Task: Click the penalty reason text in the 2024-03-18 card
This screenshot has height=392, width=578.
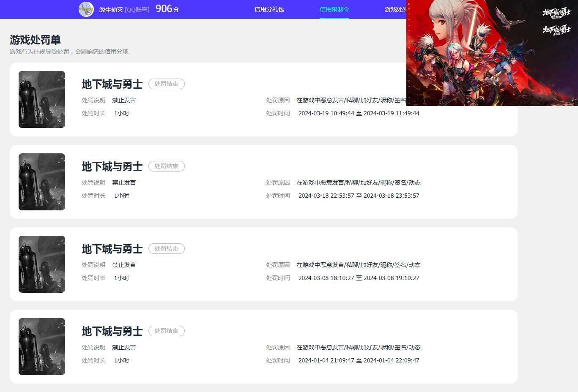Action: tap(359, 182)
